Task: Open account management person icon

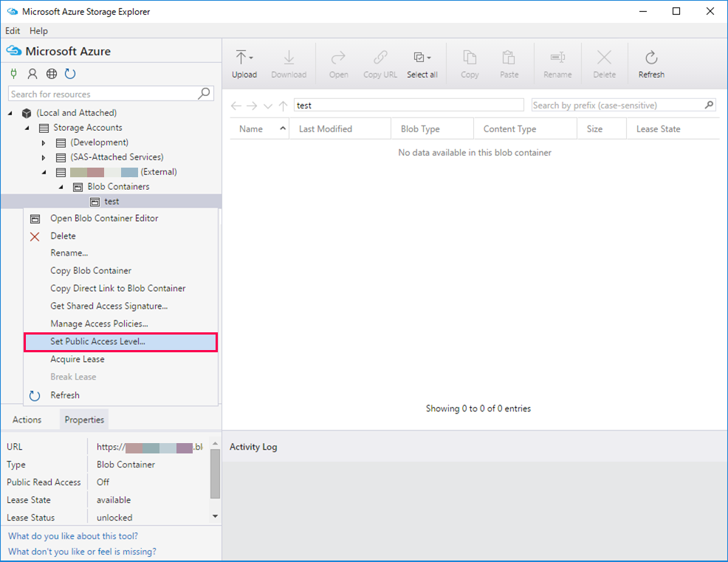Action: pos(32,74)
